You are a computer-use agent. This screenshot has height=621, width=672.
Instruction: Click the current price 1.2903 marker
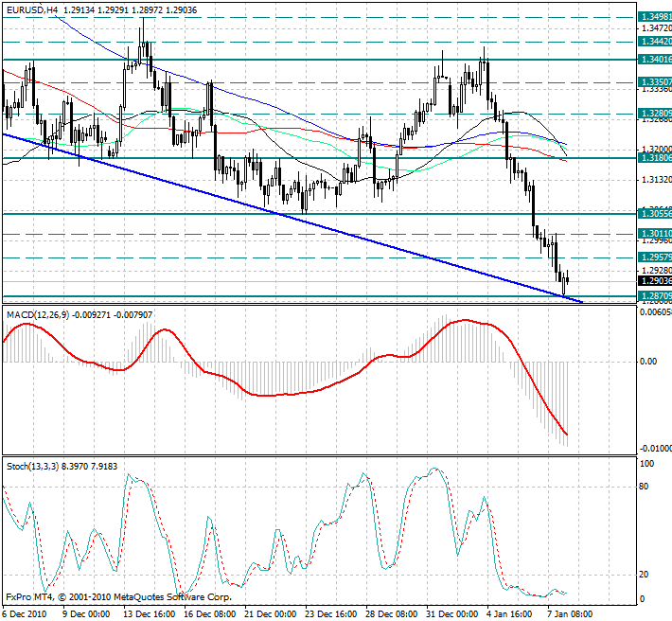[655, 281]
